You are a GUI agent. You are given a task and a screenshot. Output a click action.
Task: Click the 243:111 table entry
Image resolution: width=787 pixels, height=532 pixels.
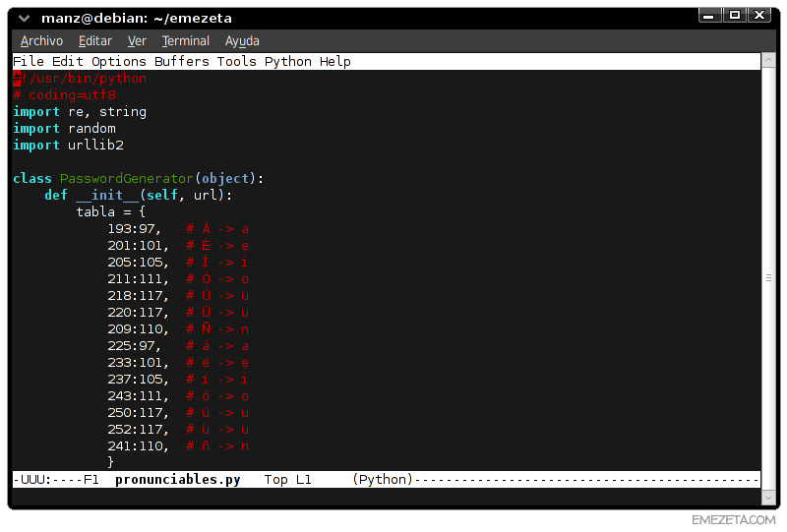point(138,396)
